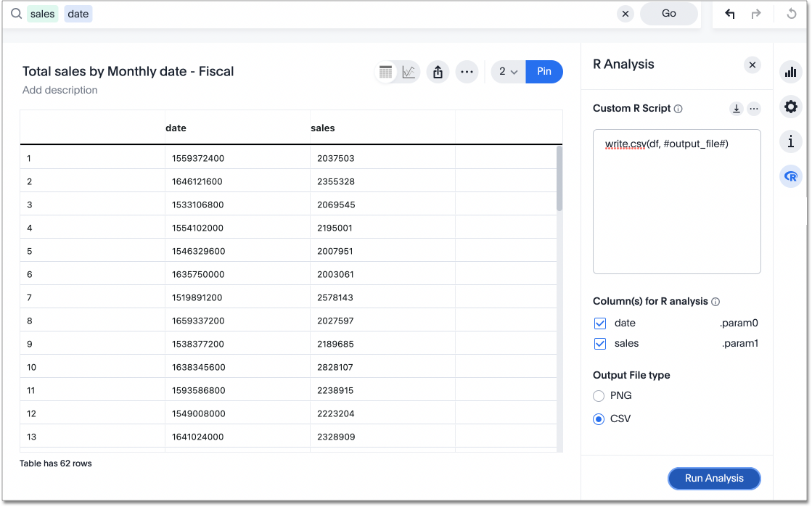Select PNG output file type

[599, 396]
